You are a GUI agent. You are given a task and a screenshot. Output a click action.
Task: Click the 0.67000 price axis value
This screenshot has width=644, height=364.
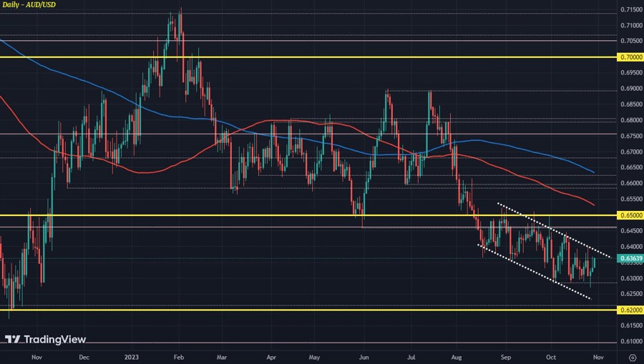632,152
